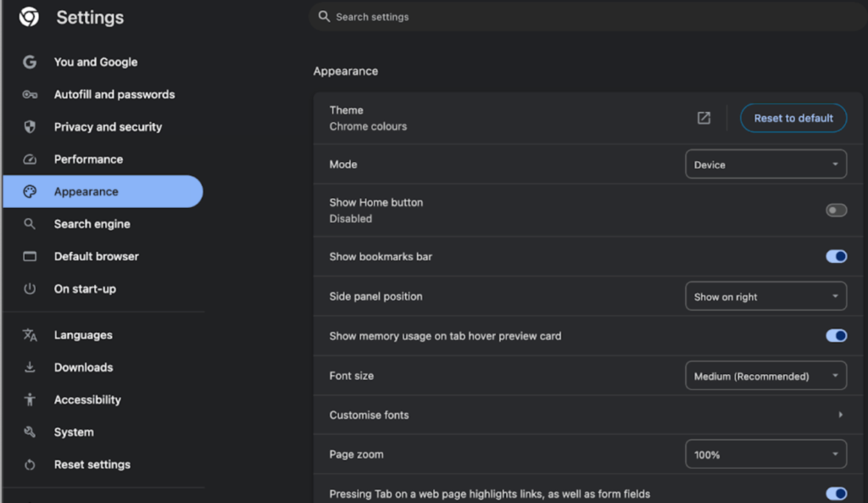The width and height of the screenshot is (868, 503).
Task: Open the Font size dropdown
Action: (x=765, y=376)
